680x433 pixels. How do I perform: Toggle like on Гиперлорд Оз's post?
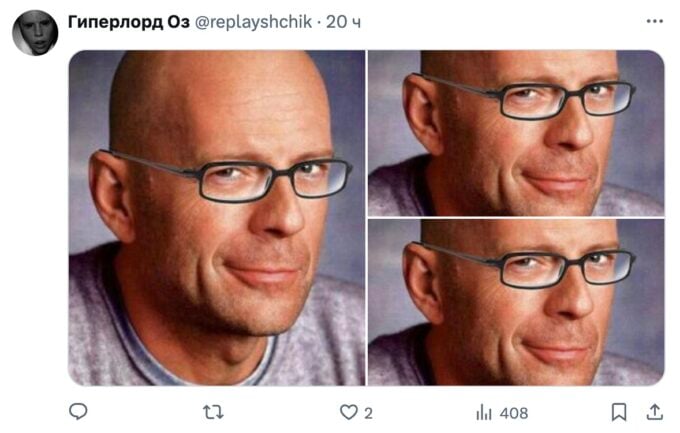[x=349, y=412]
